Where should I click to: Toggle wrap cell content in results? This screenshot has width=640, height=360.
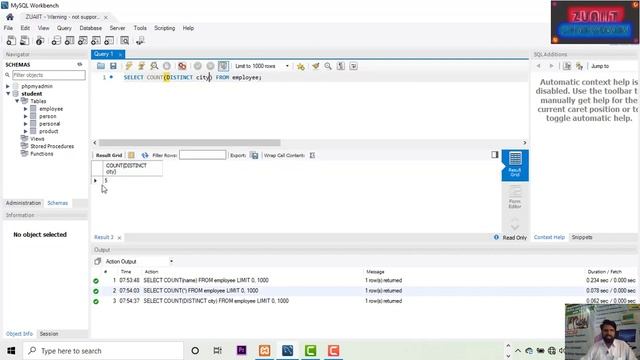312,156
